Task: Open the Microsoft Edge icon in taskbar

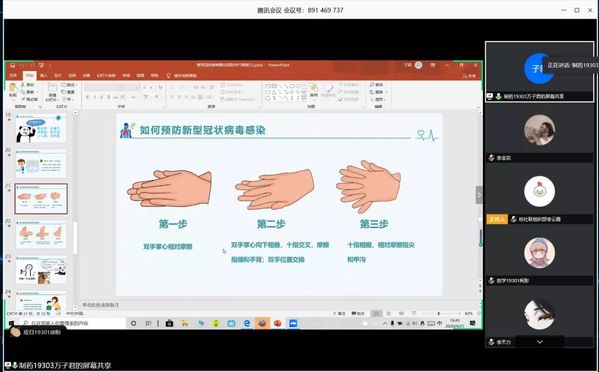Action: coord(247,323)
